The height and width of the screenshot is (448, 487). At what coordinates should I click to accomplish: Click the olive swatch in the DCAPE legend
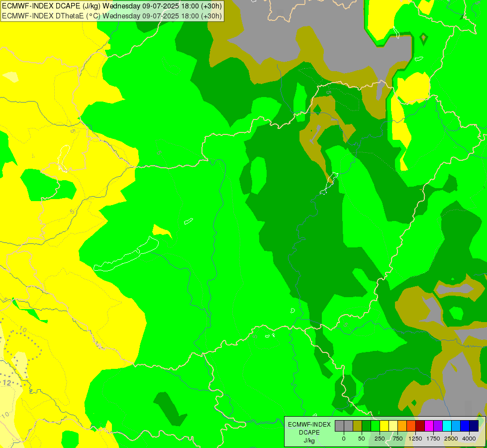(358, 426)
